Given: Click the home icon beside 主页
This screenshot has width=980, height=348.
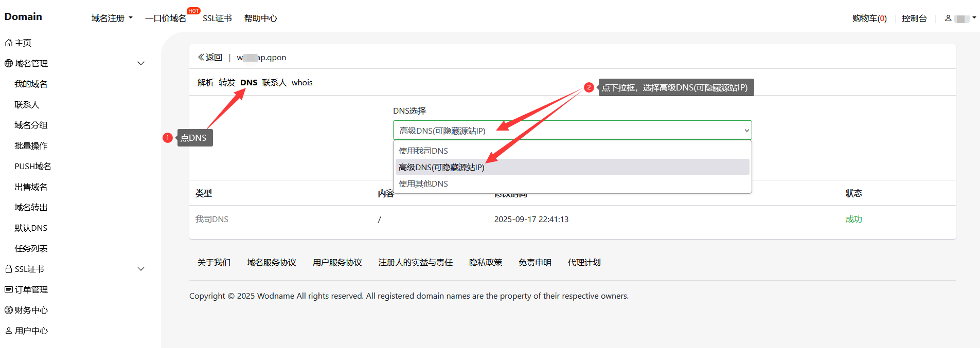Looking at the screenshot, I should click(9, 43).
